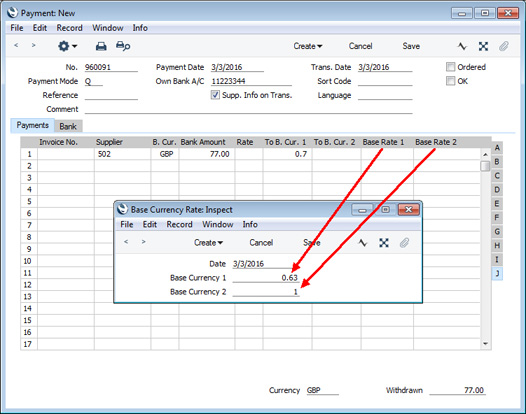
Task: Click the printer icon in Payment toolbar
Action: pos(101,46)
